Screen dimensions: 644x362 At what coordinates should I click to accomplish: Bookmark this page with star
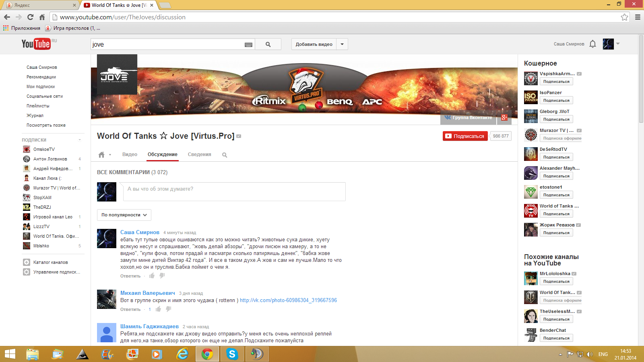(624, 17)
